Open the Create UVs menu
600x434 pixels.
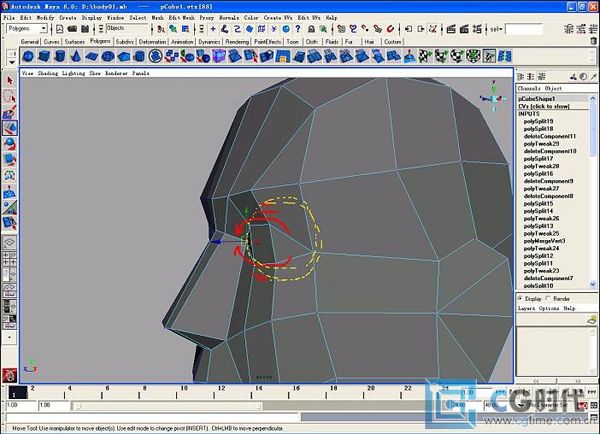278,18
